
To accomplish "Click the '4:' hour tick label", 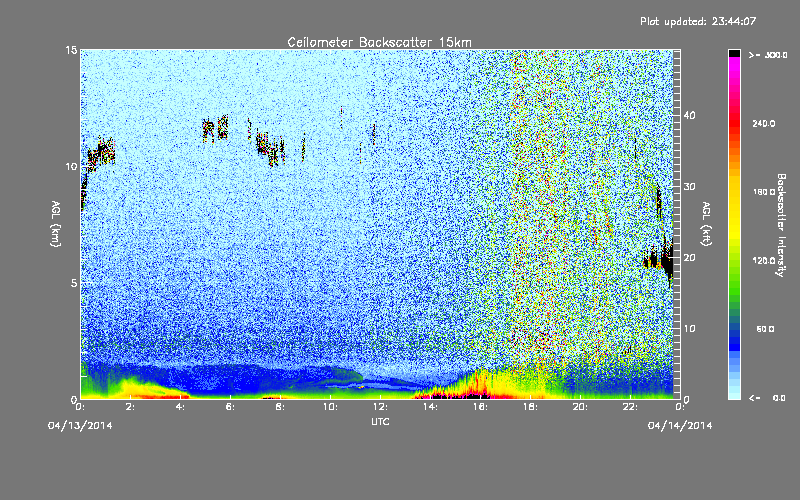I will coord(181,407).
